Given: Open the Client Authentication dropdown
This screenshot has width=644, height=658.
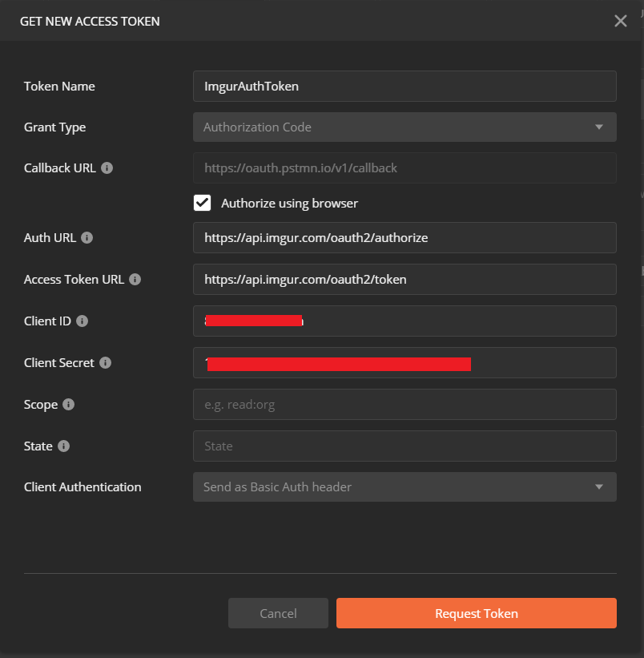Looking at the screenshot, I should (x=405, y=486).
